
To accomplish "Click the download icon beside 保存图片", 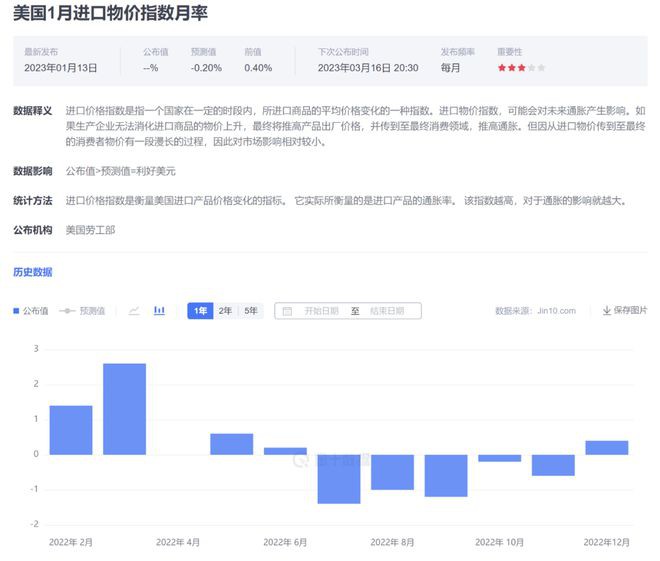I will pyautogui.click(x=607, y=311).
